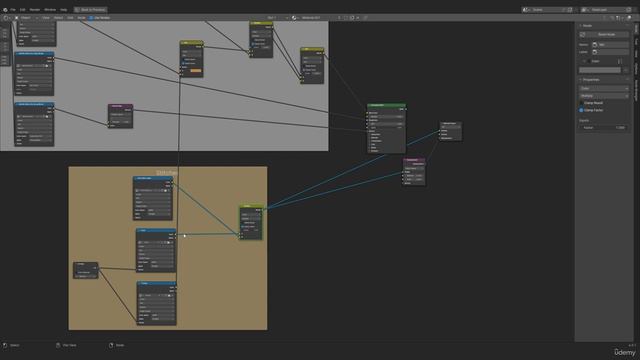Click the Pan View hint in status bar

point(67,345)
